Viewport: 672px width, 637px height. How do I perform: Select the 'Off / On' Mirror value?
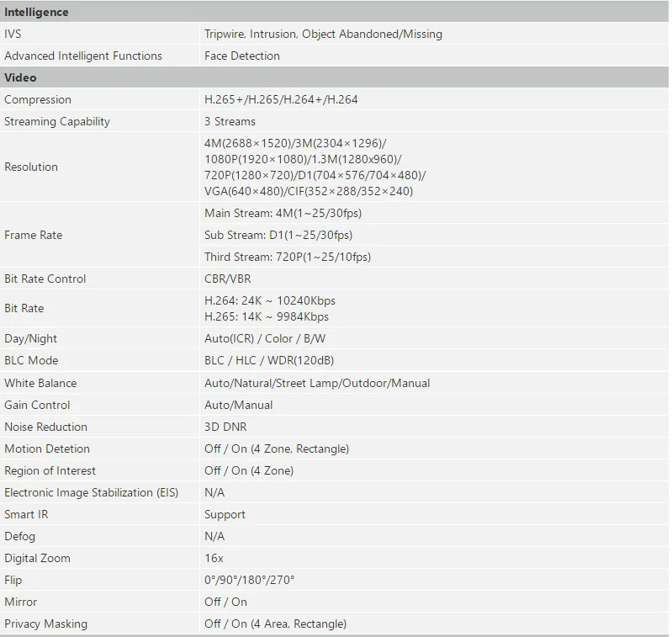click(225, 602)
